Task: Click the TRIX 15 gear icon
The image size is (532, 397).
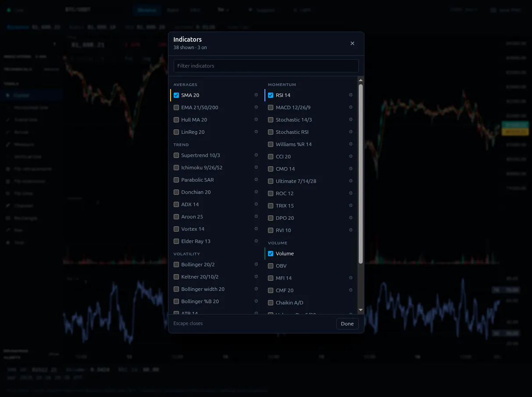Action: coord(350,205)
